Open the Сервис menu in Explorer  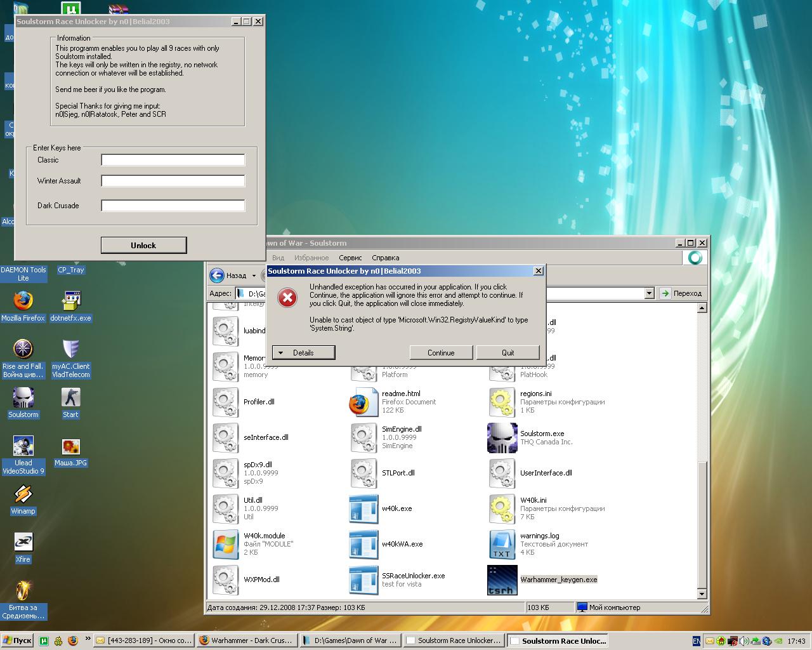tap(350, 258)
